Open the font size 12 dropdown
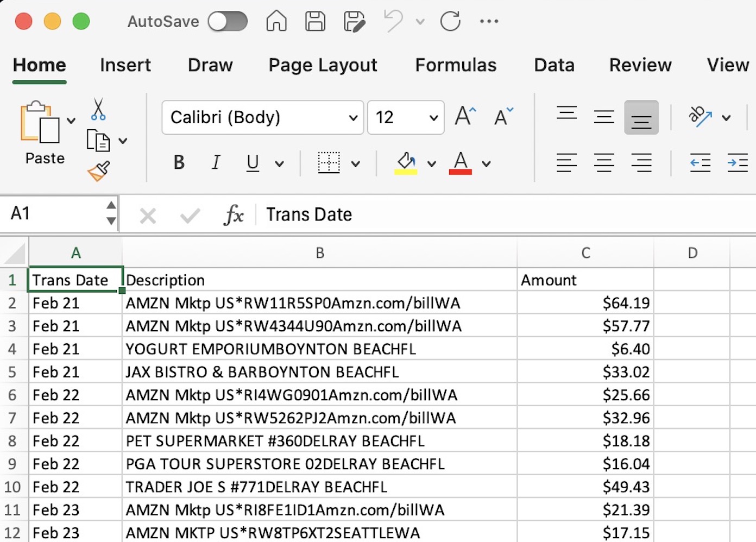 point(406,117)
